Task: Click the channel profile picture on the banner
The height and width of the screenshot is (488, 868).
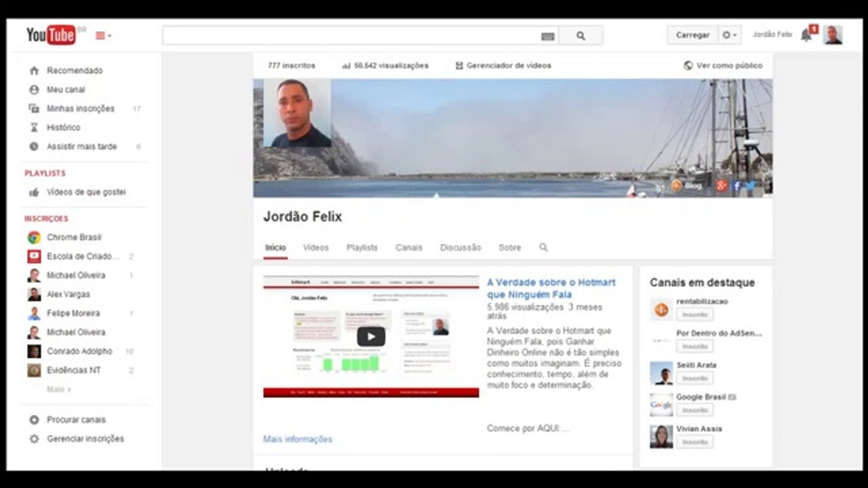Action: pos(297,113)
